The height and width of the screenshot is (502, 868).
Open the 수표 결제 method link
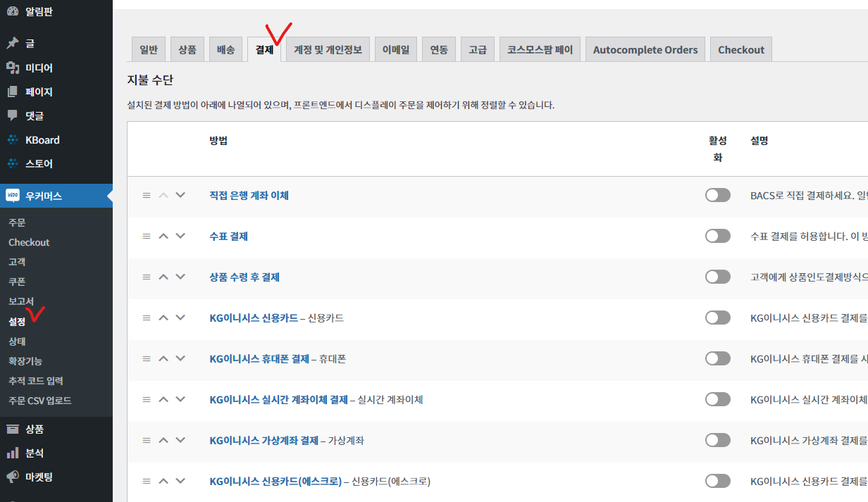(228, 236)
